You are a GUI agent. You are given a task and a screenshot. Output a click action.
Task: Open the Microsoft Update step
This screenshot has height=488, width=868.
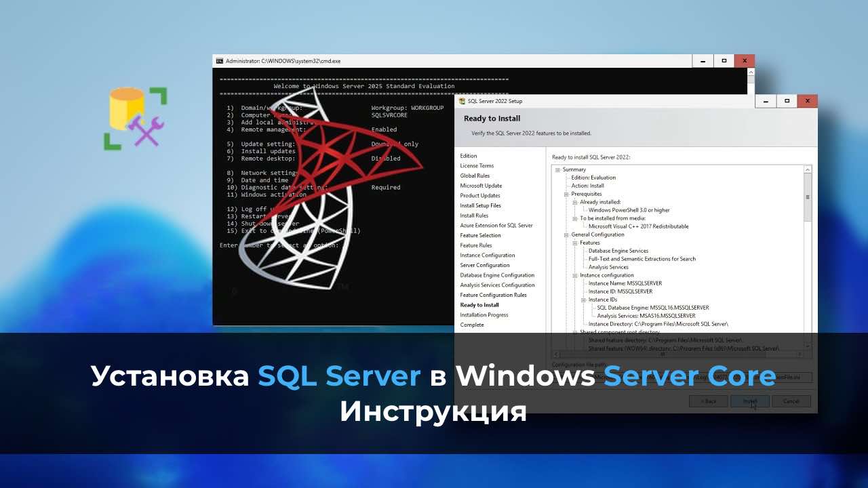pyautogui.click(x=481, y=186)
